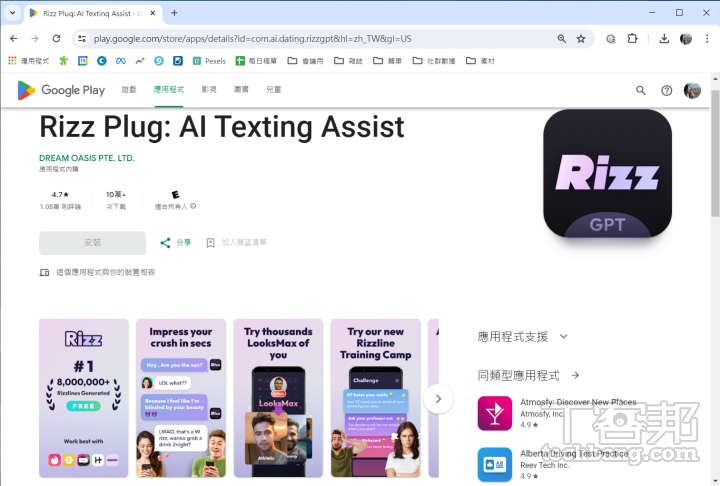Open Chrome profile avatar in toolbar
The height and width of the screenshot is (486, 720).
(x=686, y=39)
